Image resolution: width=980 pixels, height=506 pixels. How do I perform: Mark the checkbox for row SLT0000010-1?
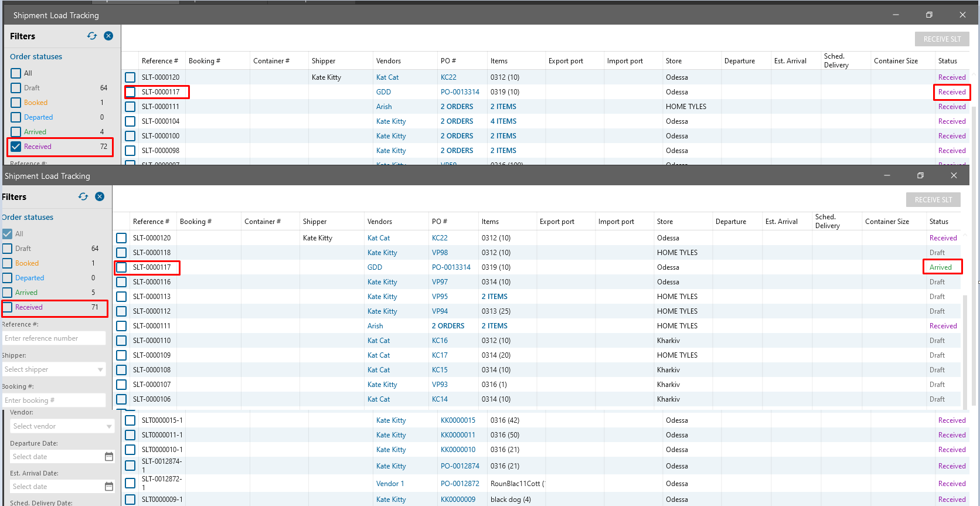(x=130, y=450)
